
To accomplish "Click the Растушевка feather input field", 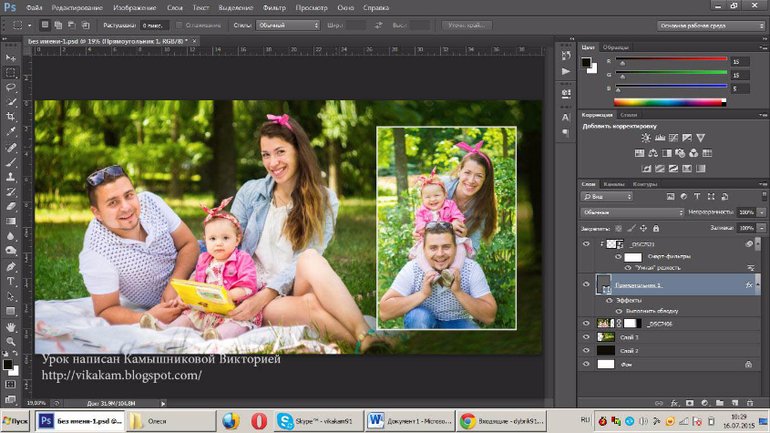I will click(153, 25).
